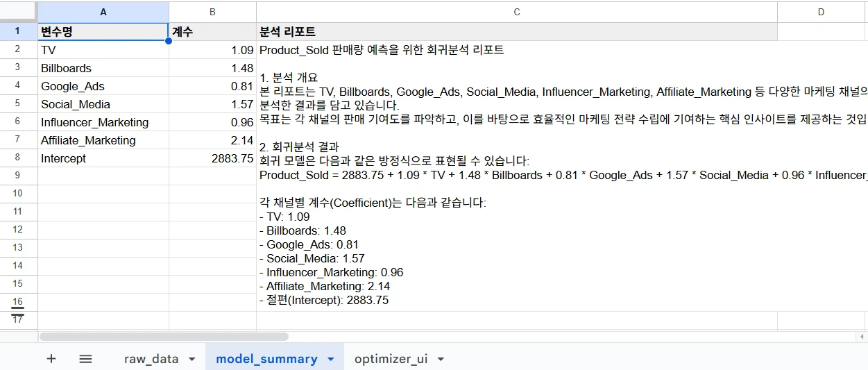
Task: Open the raw_data tab dropdown arrow
Action: tap(192, 360)
